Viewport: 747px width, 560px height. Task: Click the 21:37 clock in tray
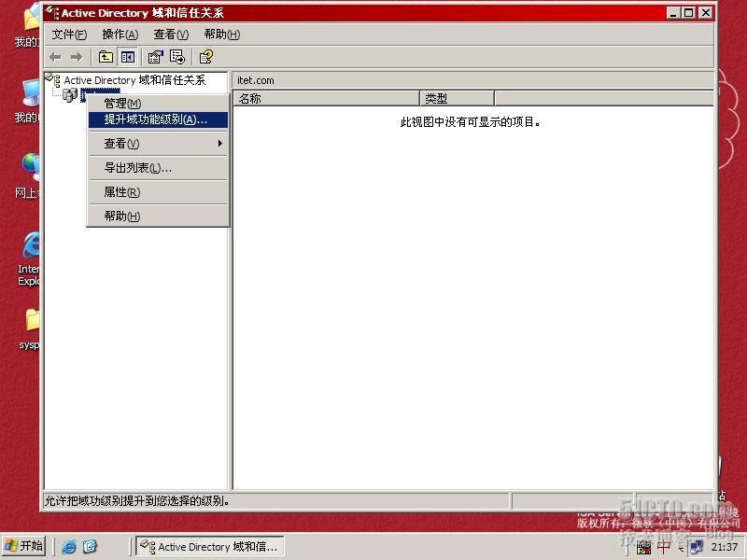(725, 547)
